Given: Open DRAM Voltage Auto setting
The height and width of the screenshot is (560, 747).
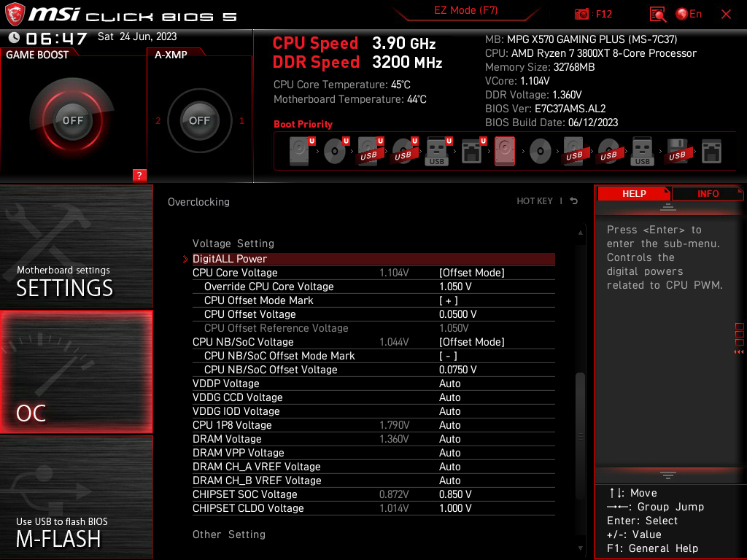Looking at the screenshot, I should pos(449,438).
